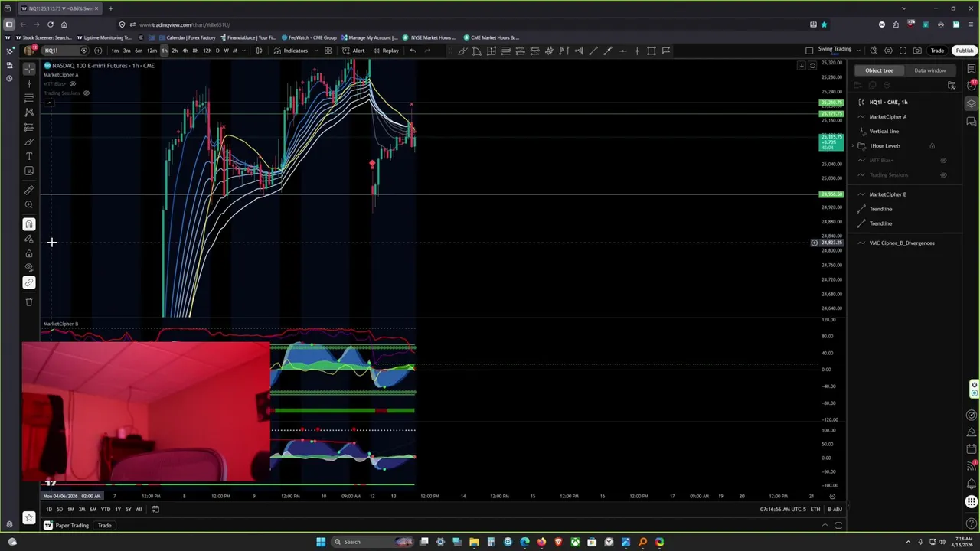
Task: Click the Trade button in top bar
Action: tap(937, 51)
